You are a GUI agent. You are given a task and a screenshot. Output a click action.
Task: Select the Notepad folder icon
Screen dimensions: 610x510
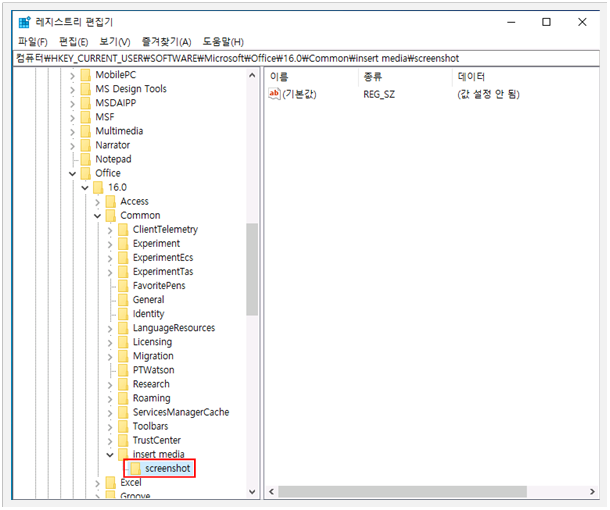86,159
